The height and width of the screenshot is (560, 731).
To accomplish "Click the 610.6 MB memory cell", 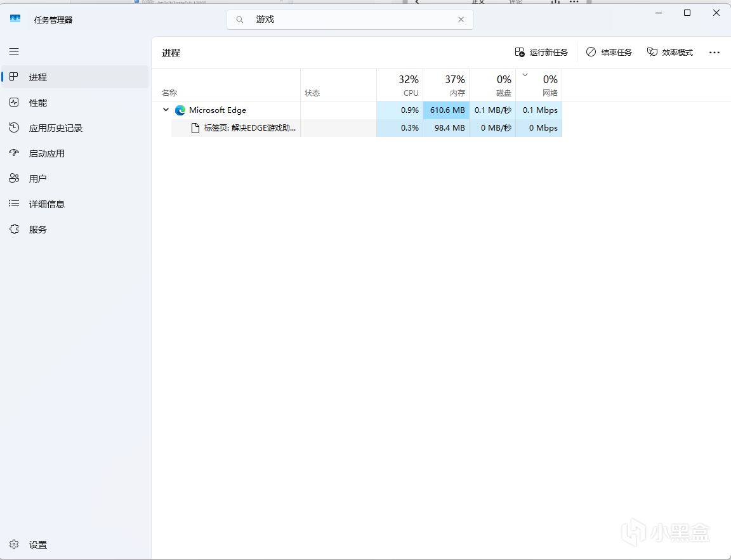I will [446, 110].
